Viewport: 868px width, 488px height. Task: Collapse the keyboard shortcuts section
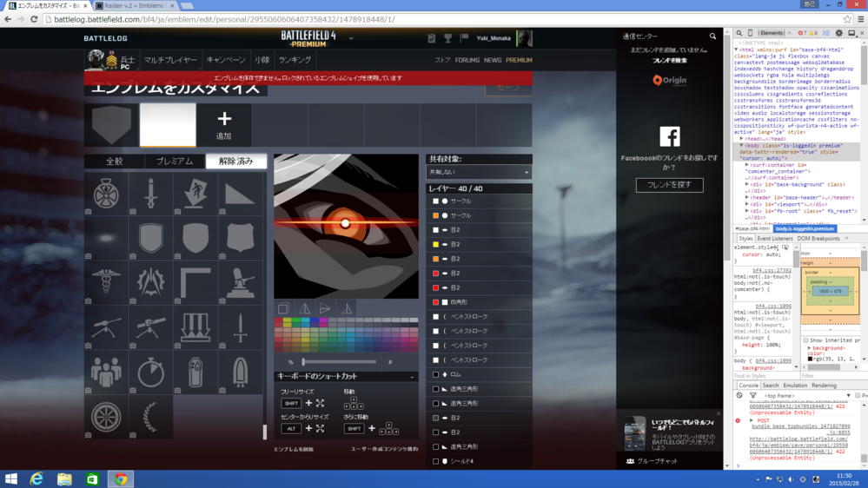412,377
